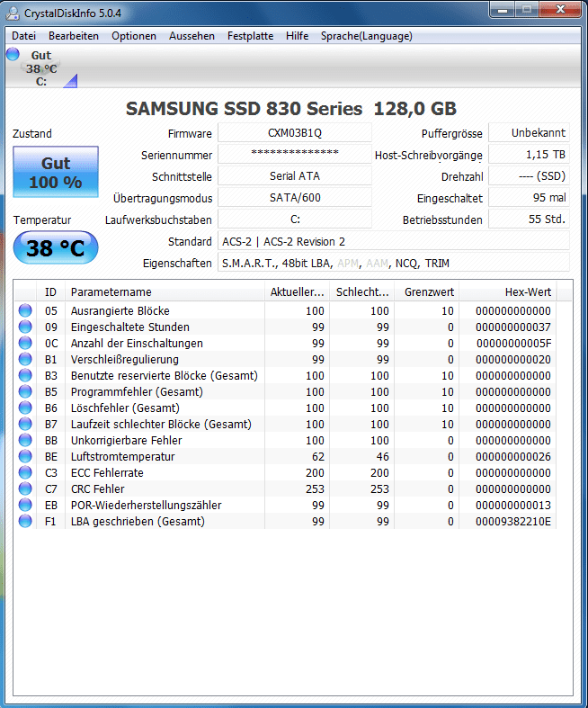Click status orb for Unkorrigierbare Fehler
The image size is (588, 708).
25,440
